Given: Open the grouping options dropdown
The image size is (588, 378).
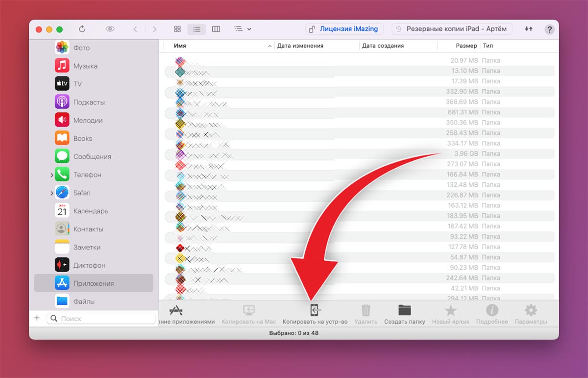Looking at the screenshot, I should pos(243,29).
